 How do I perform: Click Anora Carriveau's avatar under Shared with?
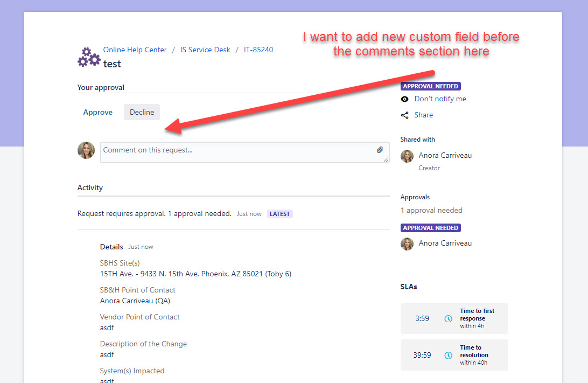point(407,156)
